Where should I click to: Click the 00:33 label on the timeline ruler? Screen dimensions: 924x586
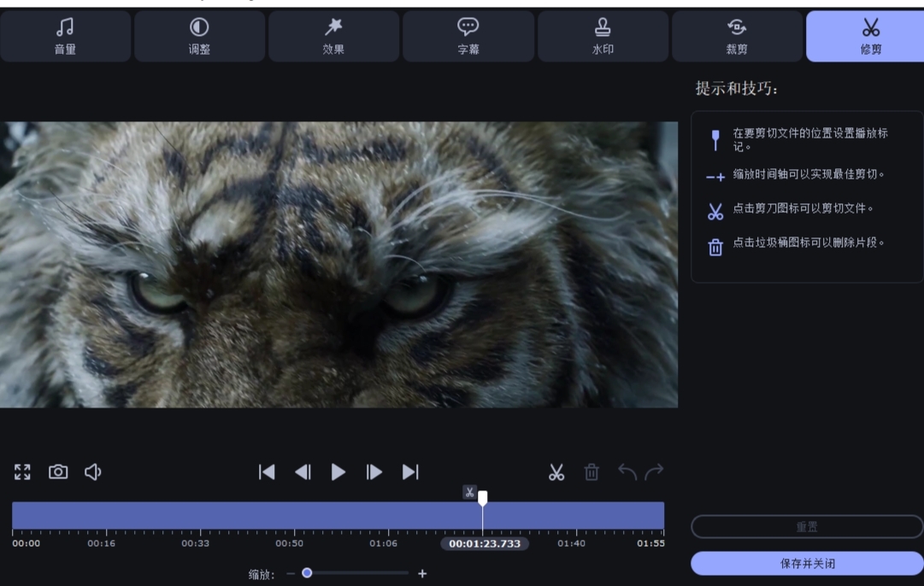coord(195,543)
